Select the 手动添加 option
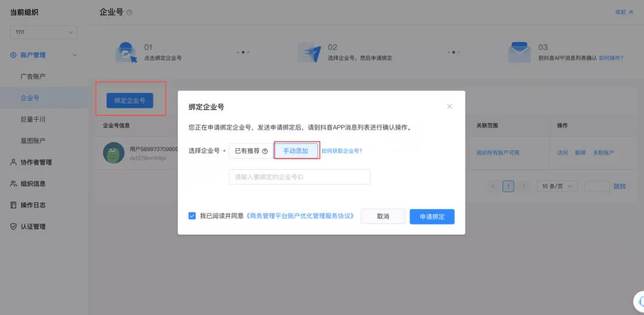The image size is (644, 315). (x=296, y=151)
